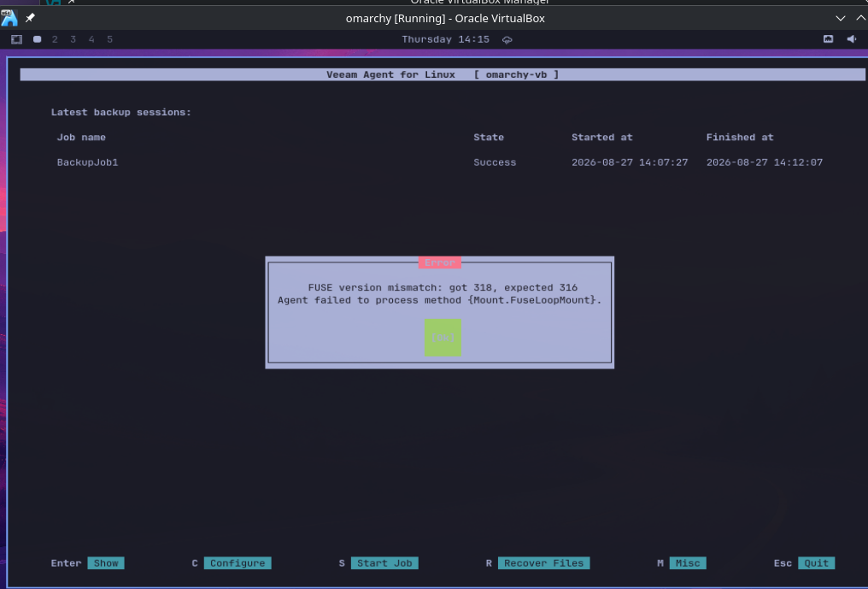Viewport: 868px width, 589px height.
Task: Switch to active workspace 1 indicator
Action: (x=37, y=39)
